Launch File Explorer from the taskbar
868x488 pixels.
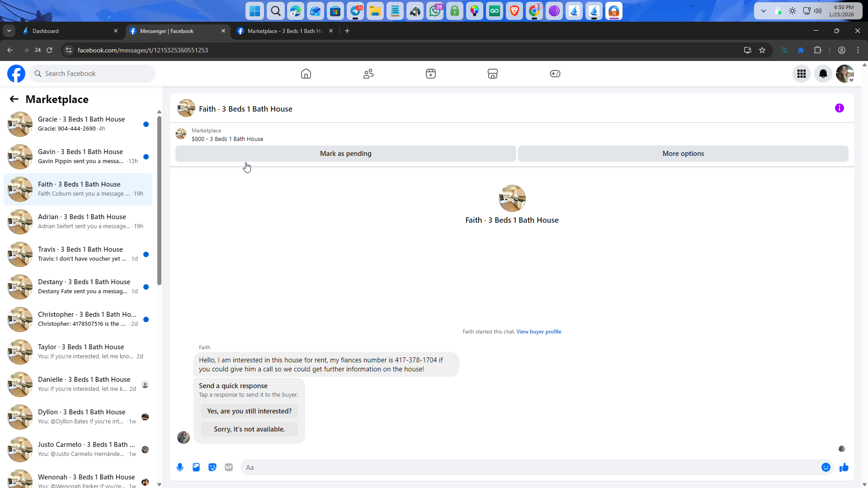click(375, 11)
